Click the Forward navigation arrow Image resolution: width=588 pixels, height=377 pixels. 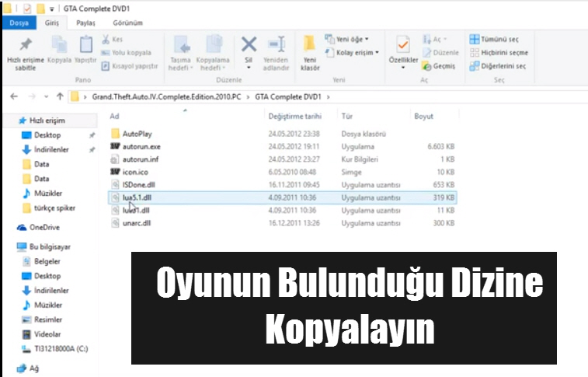click(32, 97)
